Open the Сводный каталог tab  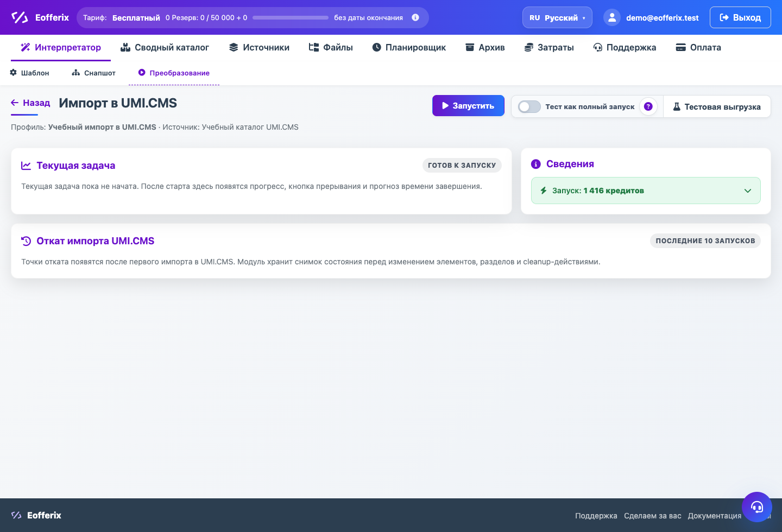(165, 48)
